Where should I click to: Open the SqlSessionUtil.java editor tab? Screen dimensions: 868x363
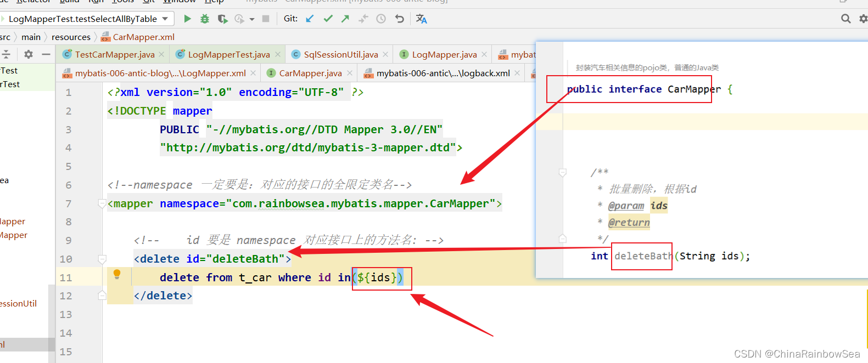click(340, 54)
